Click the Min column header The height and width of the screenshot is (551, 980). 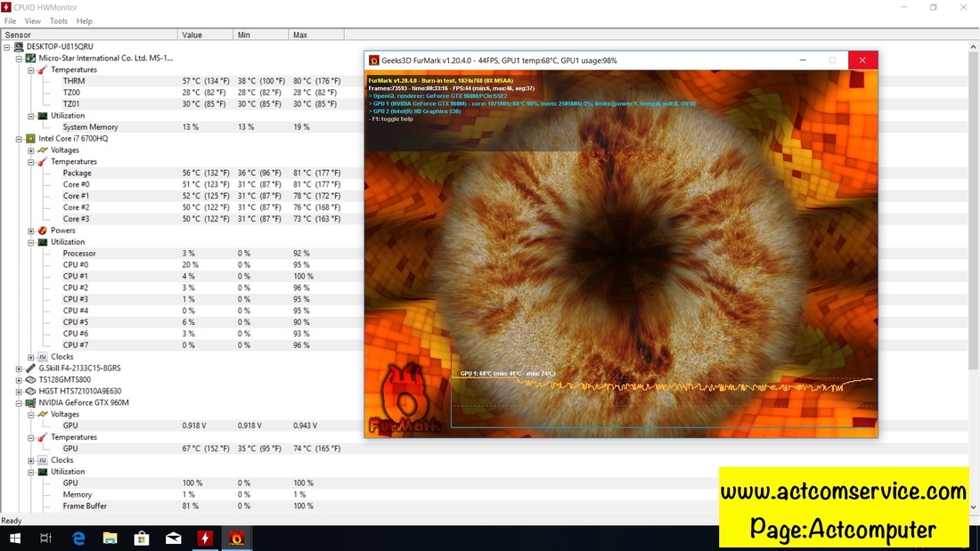pos(261,35)
